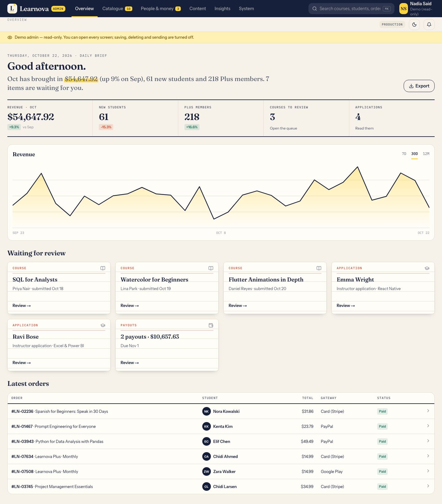Click Kenta Kim's KK avatar
The height and width of the screenshot is (504, 442).
click(207, 426)
